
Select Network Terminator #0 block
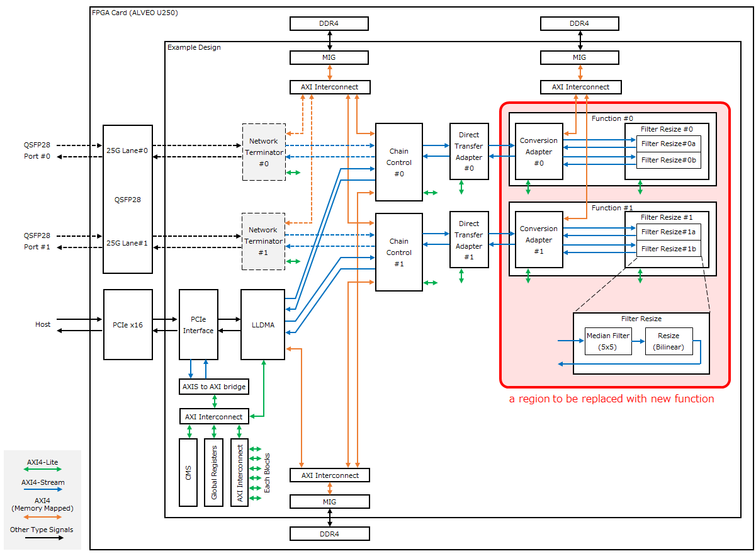(x=264, y=152)
